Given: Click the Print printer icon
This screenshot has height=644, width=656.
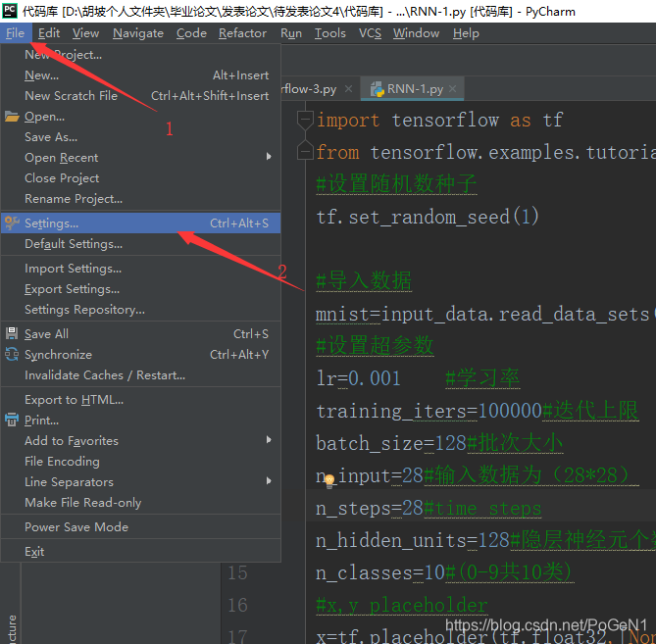Looking at the screenshot, I should pyautogui.click(x=12, y=420).
